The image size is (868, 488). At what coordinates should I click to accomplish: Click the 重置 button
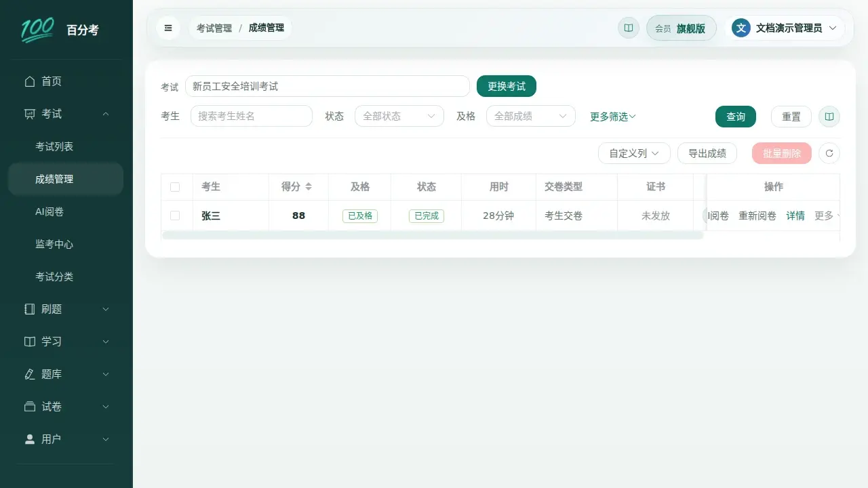coord(791,117)
